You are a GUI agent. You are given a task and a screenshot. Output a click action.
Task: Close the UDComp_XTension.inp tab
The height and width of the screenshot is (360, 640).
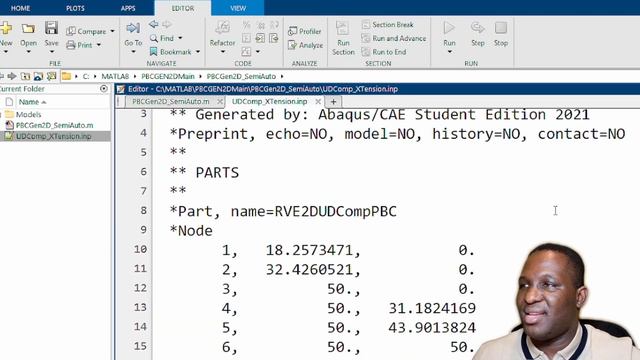318,101
